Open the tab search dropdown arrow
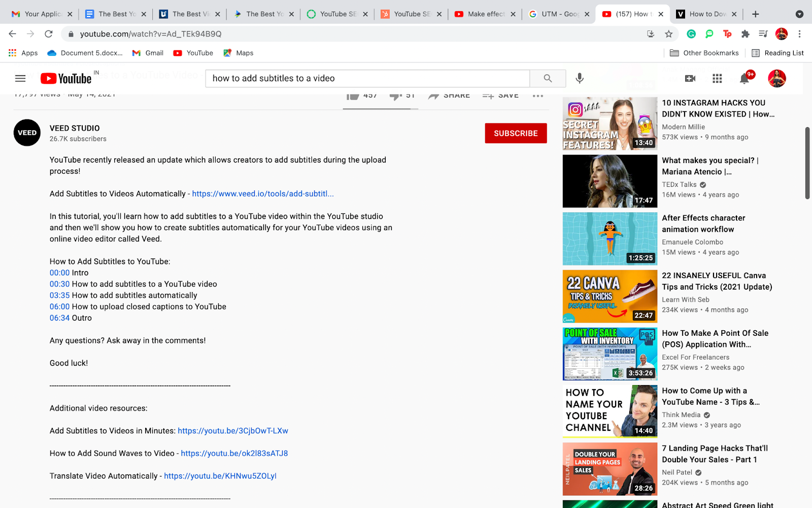812x508 pixels. pos(799,14)
